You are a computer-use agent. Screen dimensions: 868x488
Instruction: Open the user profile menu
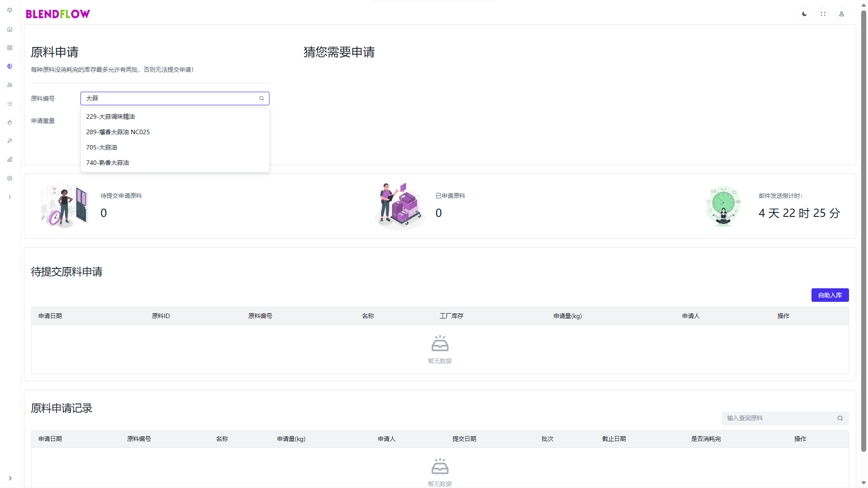(x=841, y=14)
